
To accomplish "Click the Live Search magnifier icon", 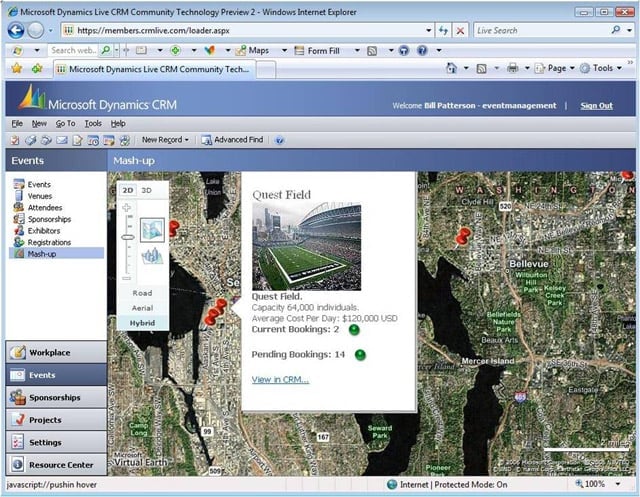I will click(616, 30).
